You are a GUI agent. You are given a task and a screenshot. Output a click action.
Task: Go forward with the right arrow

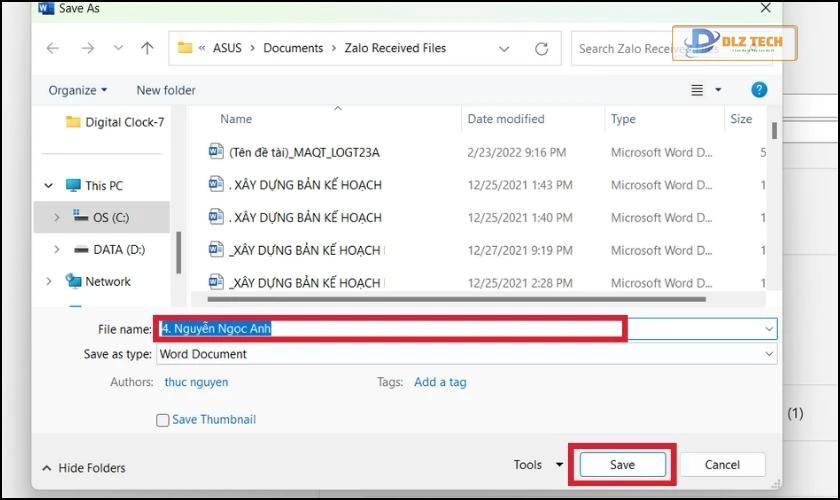[x=87, y=48]
